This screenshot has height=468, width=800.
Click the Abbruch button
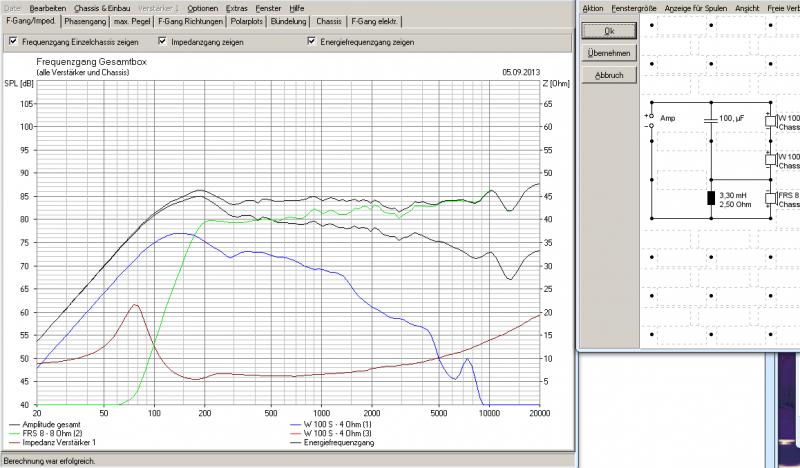(x=609, y=75)
